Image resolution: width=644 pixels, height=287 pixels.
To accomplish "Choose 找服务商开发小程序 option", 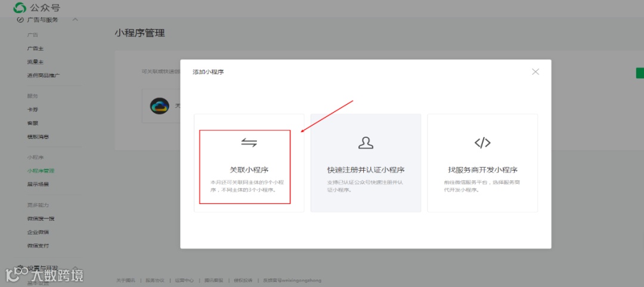I will point(482,163).
